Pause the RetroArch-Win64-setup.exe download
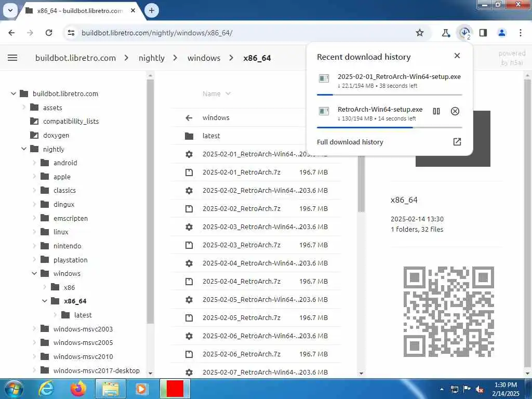The width and height of the screenshot is (532, 399). click(436, 111)
